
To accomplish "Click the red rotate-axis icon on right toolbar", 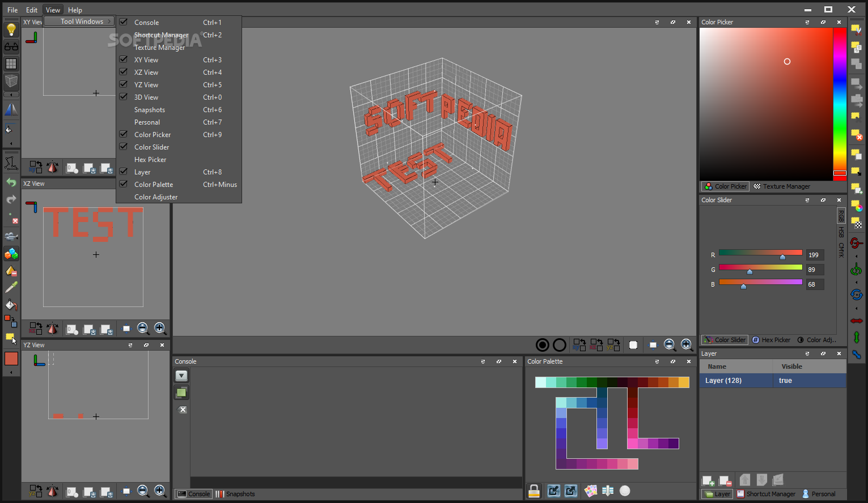I will [x=856, y=243].
